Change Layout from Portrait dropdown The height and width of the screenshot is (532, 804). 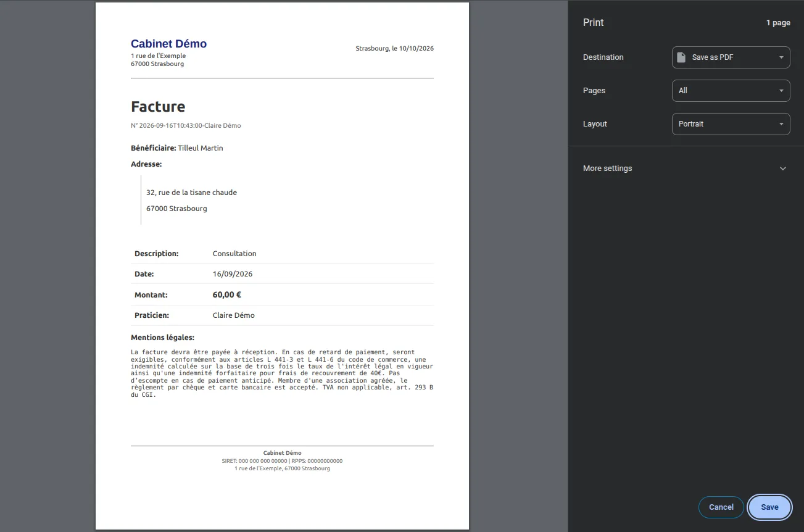pyautogui.click(x=731, y=124)
